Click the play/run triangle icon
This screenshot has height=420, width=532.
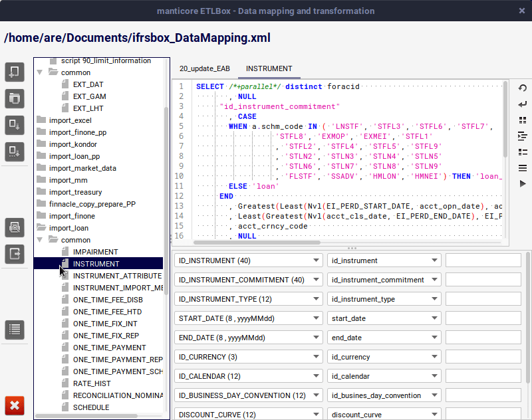point(523,183)
